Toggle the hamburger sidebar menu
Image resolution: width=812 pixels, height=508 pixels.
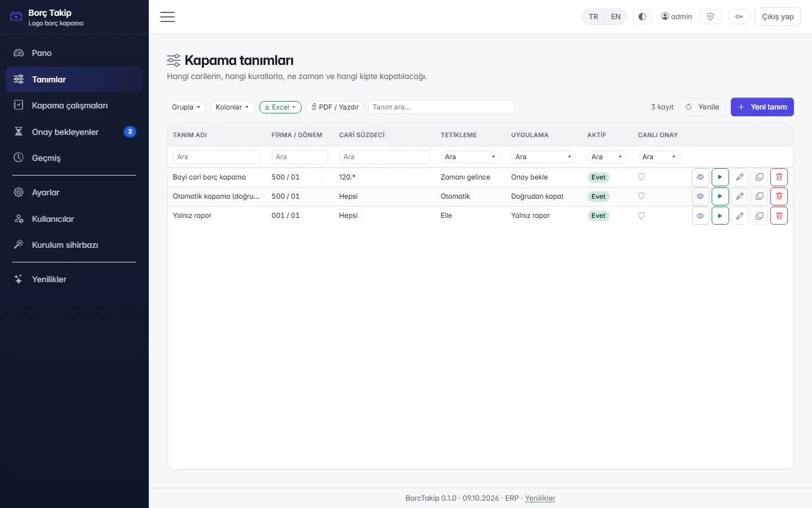pos(167,17)
